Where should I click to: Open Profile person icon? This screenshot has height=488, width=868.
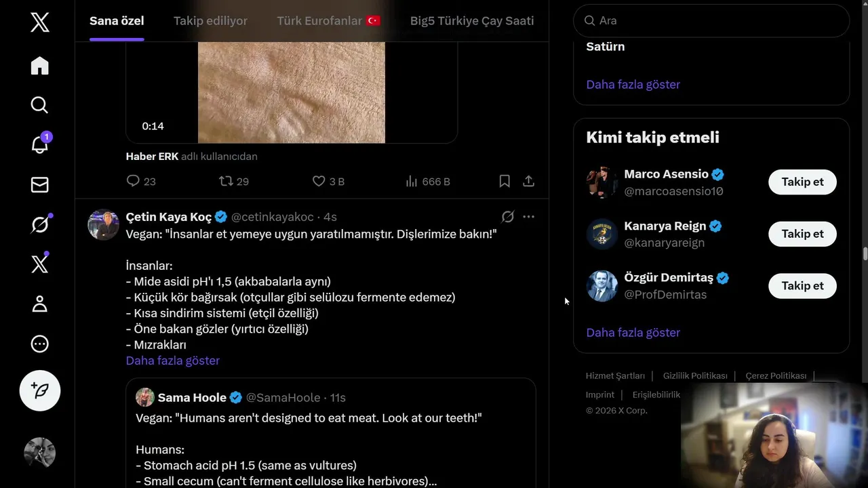[x=40, y=304]
